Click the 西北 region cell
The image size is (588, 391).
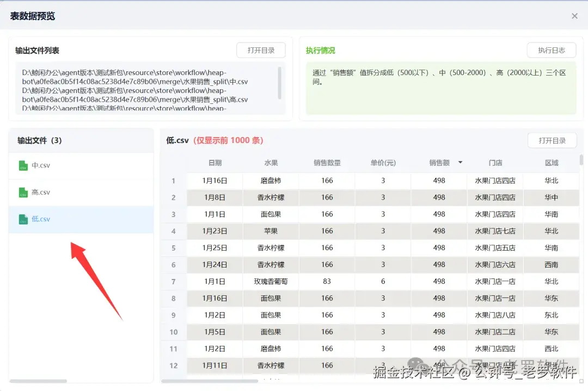pos(551,349)
